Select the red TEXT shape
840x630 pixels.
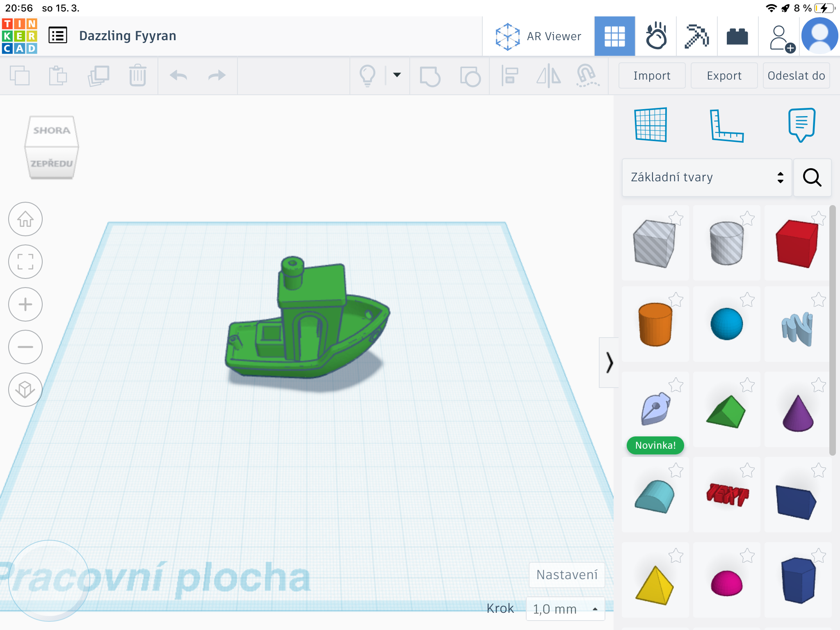point(727,494)
